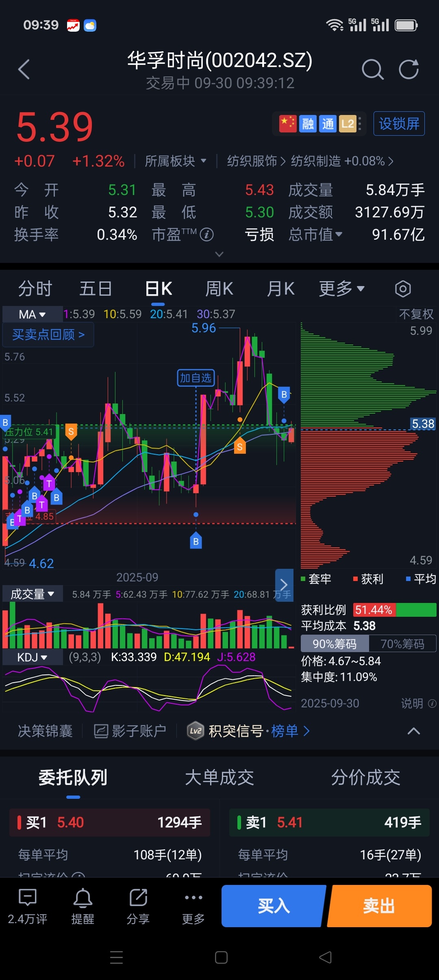Tap the 卖1 5.41 order row
This screenshot has width=439, height=980.
click(x=330, y=822)
